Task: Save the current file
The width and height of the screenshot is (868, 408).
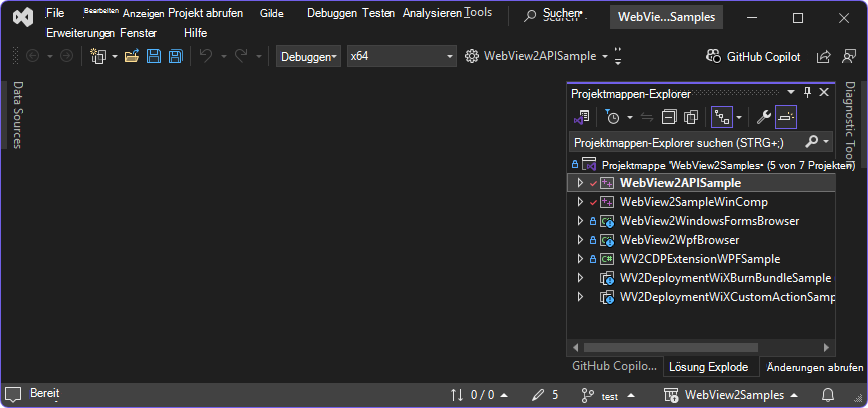Action: [154, 56]
